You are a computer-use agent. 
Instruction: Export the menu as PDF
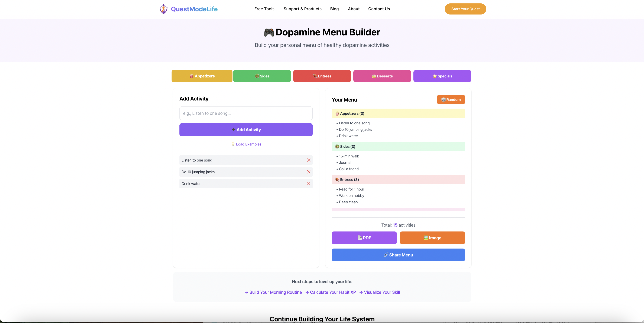click(x=364, y=238)
